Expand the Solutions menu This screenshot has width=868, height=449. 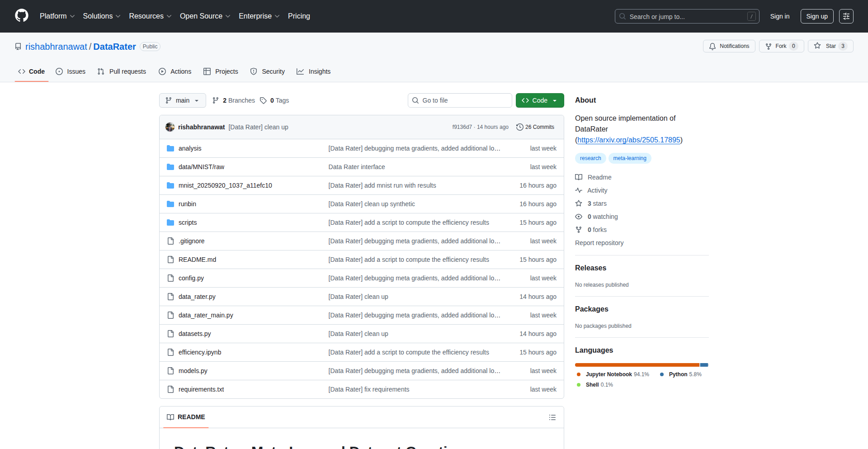102,16
